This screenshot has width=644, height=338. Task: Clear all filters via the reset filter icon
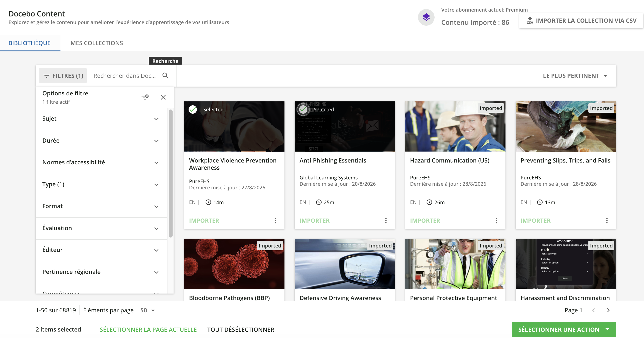145,97
